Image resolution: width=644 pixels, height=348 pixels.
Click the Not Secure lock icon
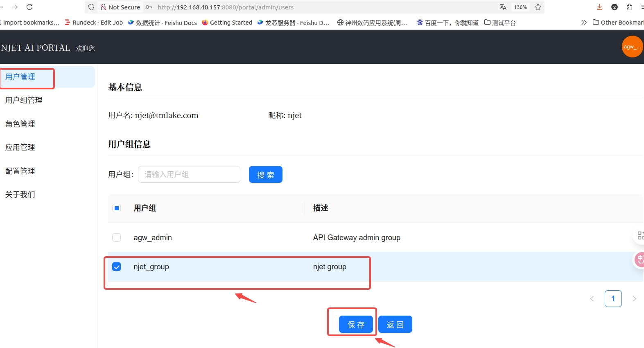[x=104, y=7]
